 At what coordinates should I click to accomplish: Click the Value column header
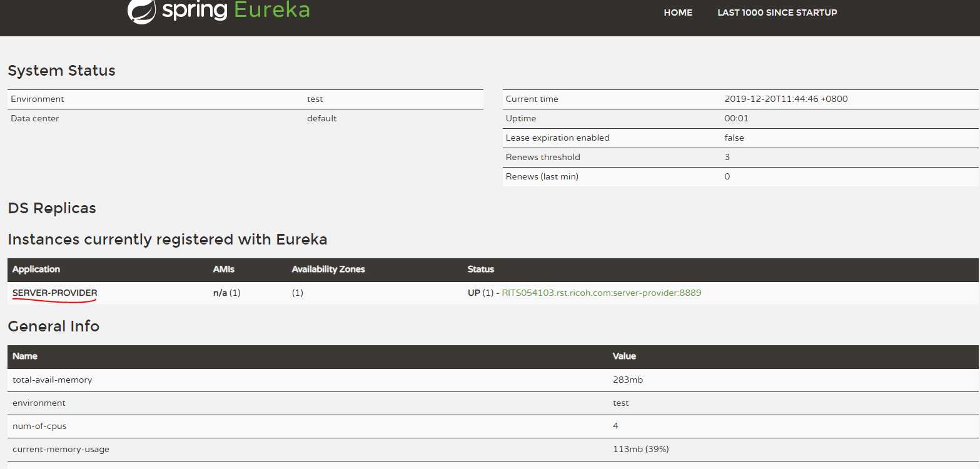click(624, 356)
